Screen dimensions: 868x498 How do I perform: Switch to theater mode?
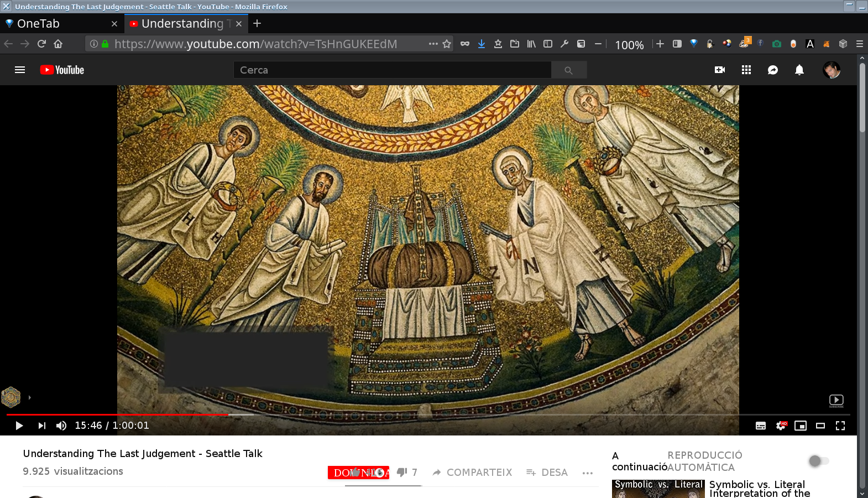pyautogui.click(x=820, y=426)
